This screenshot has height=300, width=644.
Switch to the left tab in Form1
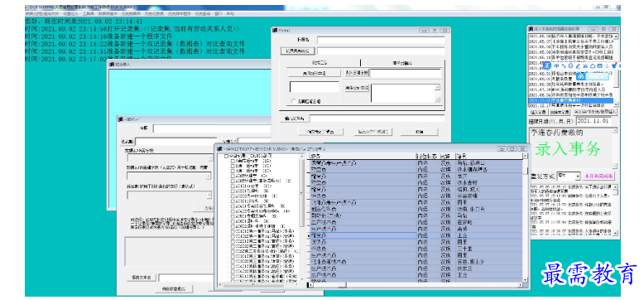pos(320,63)
